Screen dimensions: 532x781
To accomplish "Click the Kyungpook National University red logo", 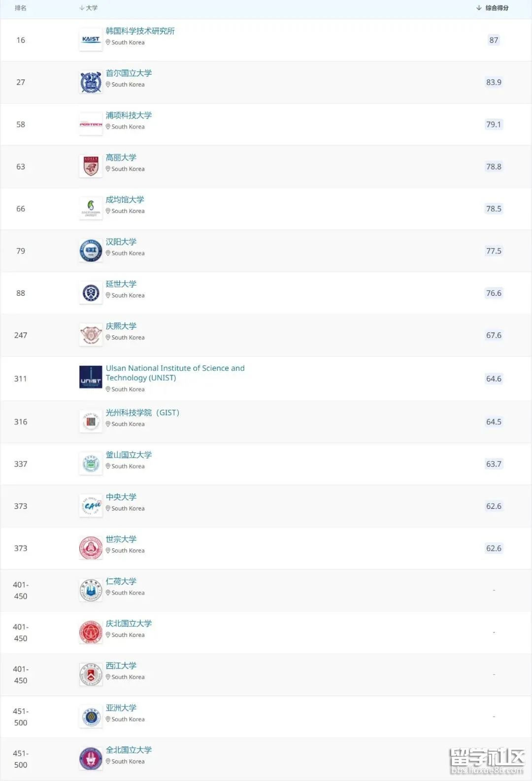I will [91, 632].
